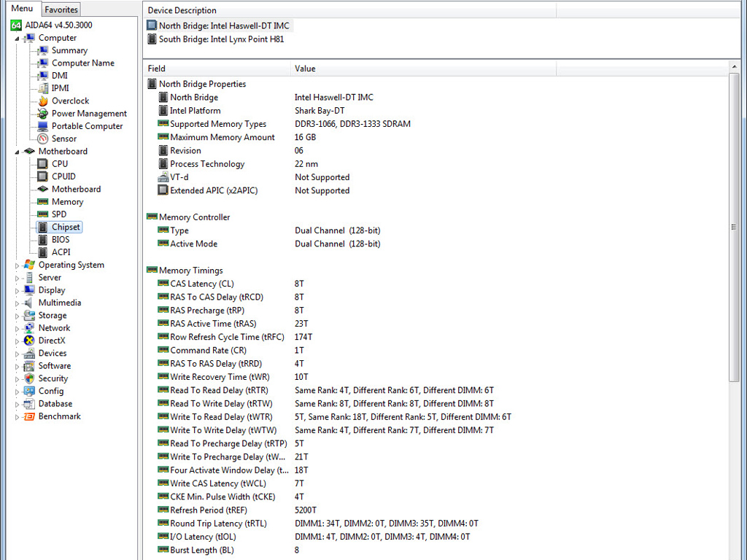Select the ACPI chip icon
The image size is (747, 560).
(x=42, y=252)
